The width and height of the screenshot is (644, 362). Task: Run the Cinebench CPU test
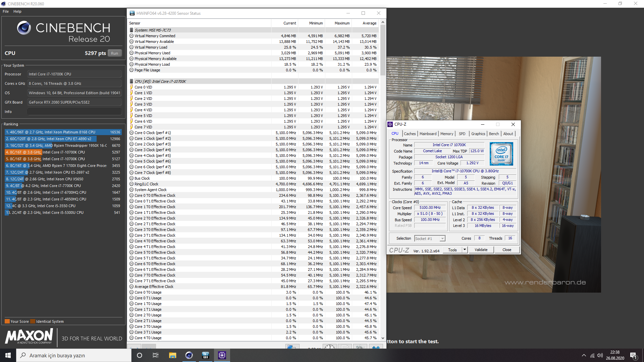point(114,53)
